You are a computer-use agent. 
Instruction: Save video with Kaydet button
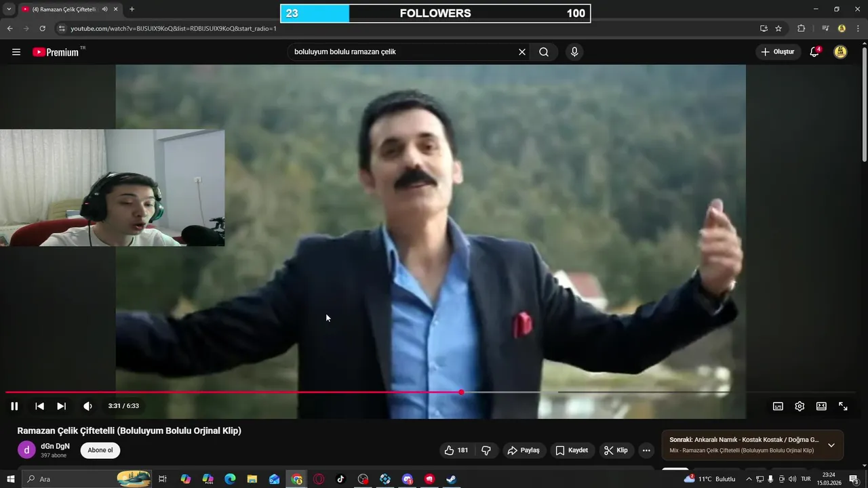coord(572,450)
